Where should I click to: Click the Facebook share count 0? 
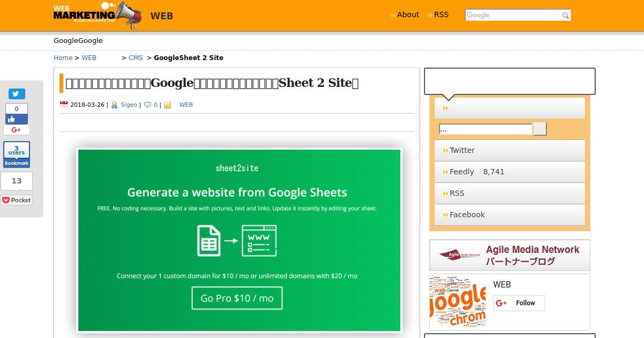tap(17, 109)
